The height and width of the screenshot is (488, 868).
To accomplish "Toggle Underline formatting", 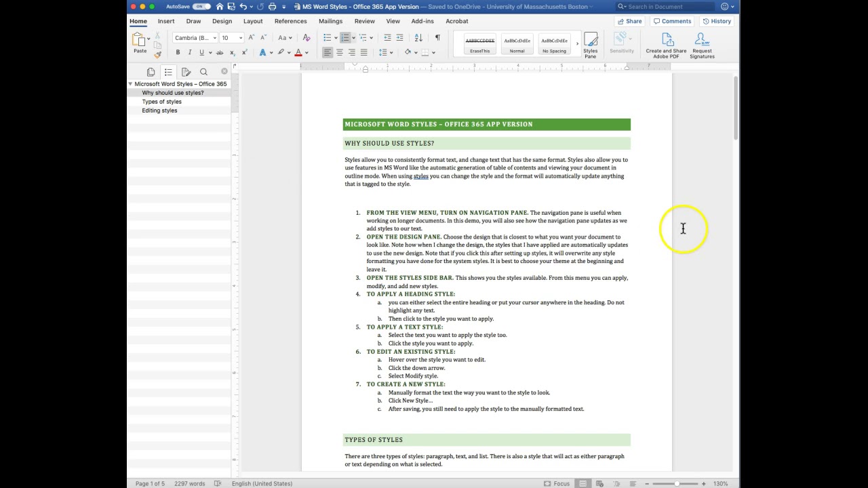I will click(201, 52).
